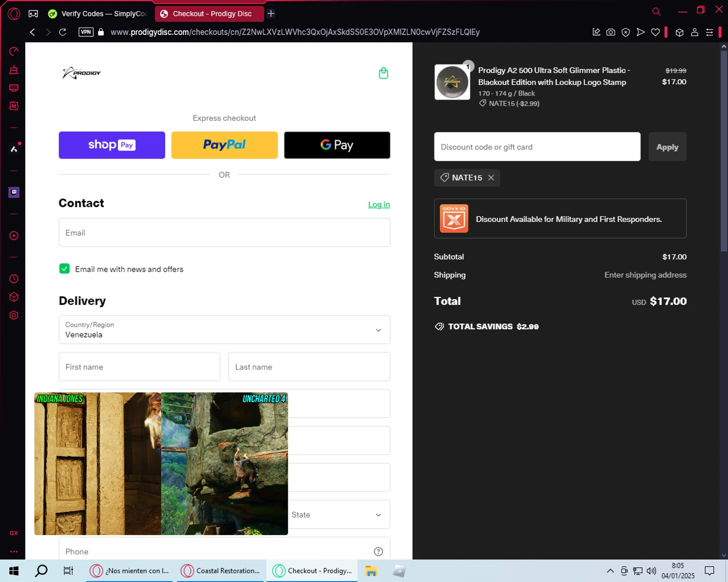728x582 pixels.
Task: Click the Apply discount button
Action: coord(667,146)
